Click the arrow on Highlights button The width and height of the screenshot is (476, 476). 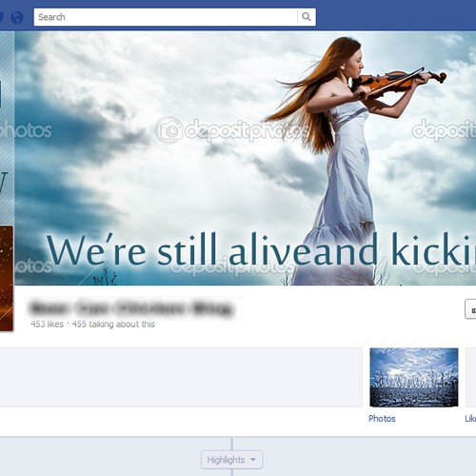coord(253,460)
